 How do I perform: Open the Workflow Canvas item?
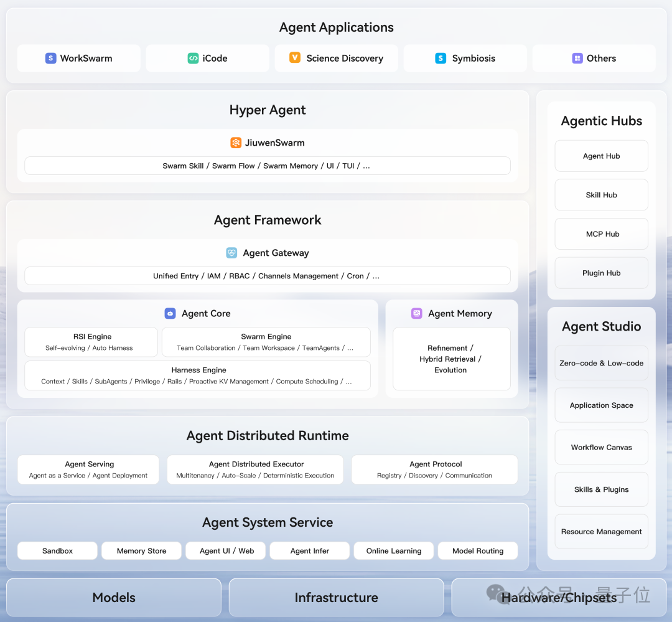(x=601, y=447)
